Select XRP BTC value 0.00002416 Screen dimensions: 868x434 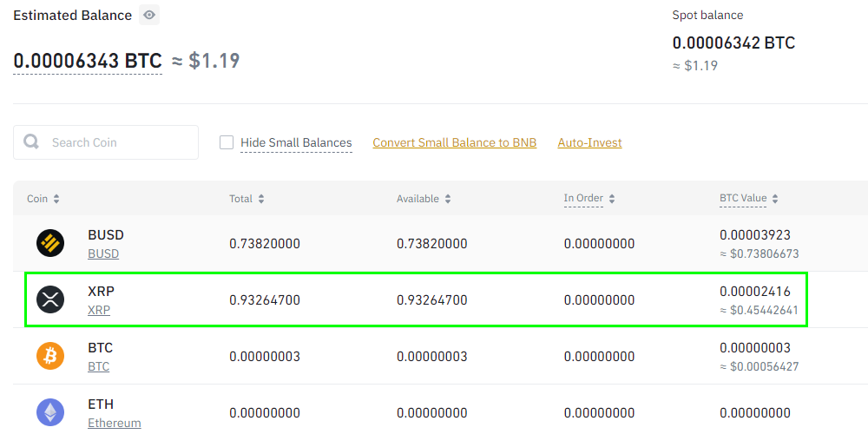(755, 291)
